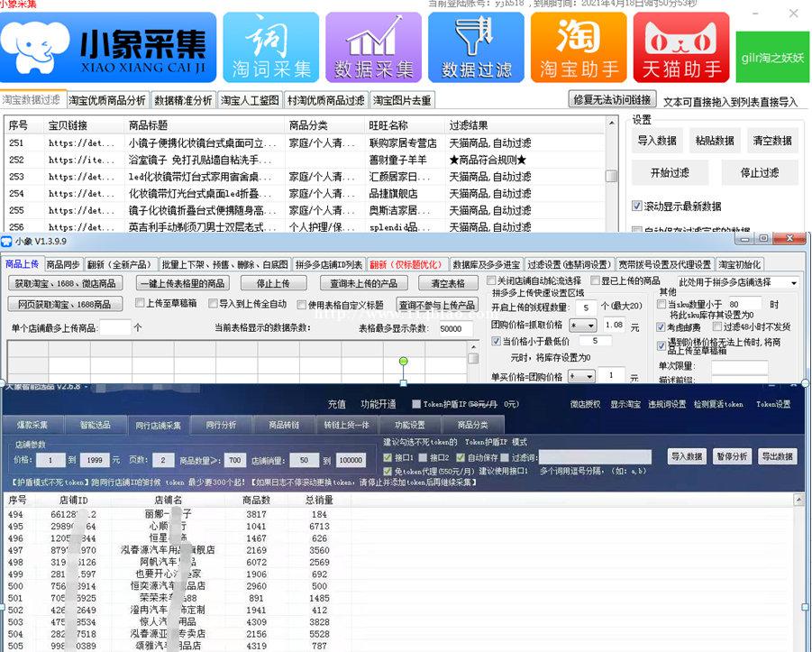Open 违规词设置 link
The width and height of the screenshot is (812, 652).
click(x=667, y=404)
